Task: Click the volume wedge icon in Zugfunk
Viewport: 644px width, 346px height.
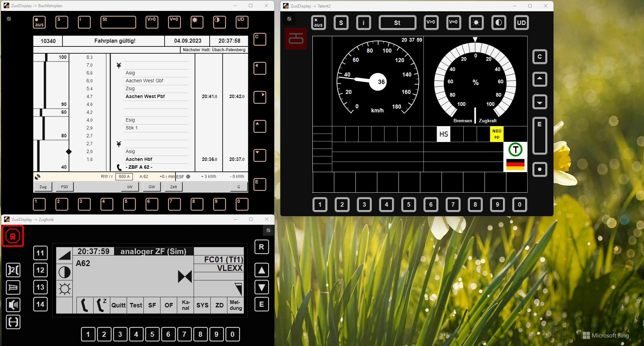Action: coord(64,255)
